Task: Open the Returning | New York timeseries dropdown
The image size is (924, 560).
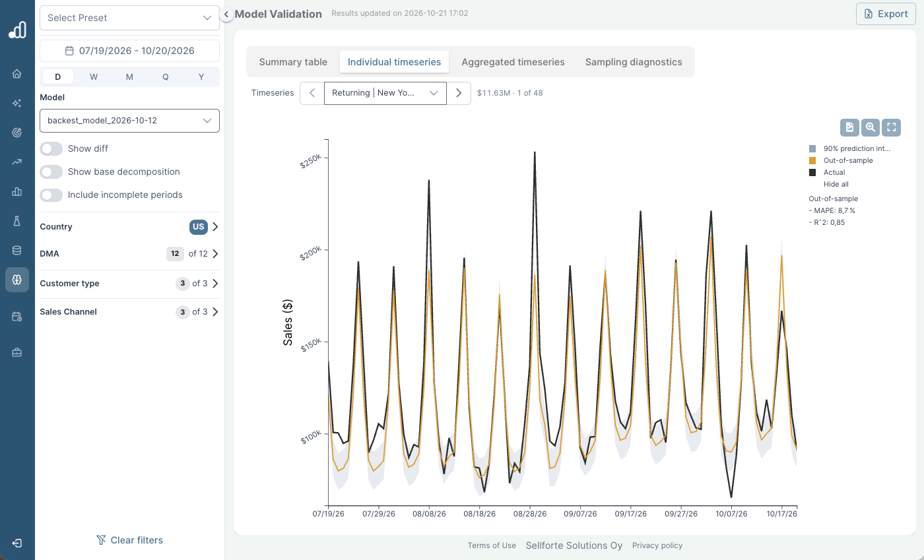Action: 385,93
